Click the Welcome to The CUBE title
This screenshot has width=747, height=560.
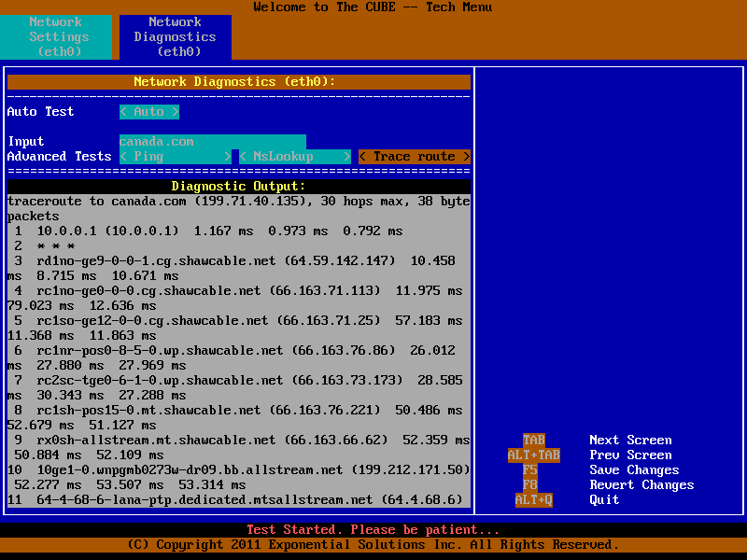point(373,7)
